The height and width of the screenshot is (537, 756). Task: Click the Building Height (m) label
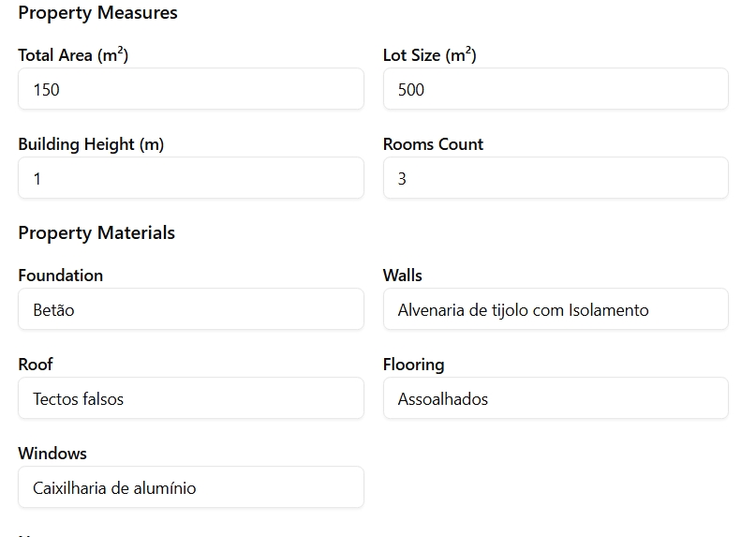91,144
